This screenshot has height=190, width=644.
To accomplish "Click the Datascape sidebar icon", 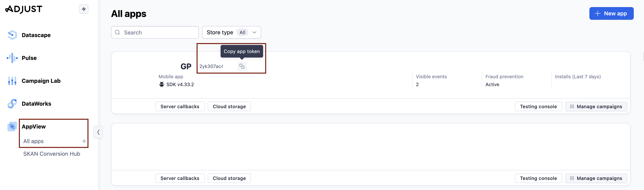I will [12, 35].
